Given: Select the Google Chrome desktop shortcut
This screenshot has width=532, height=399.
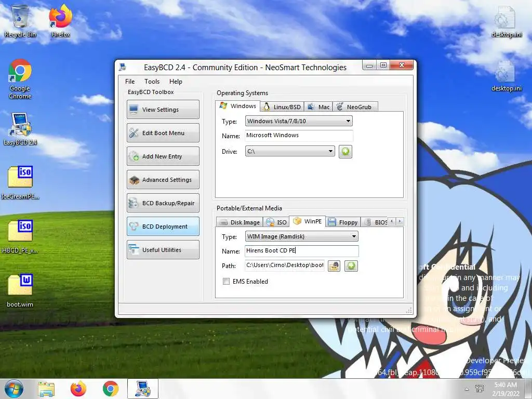Looking at the screenshot, I should (x=20, y=79).
